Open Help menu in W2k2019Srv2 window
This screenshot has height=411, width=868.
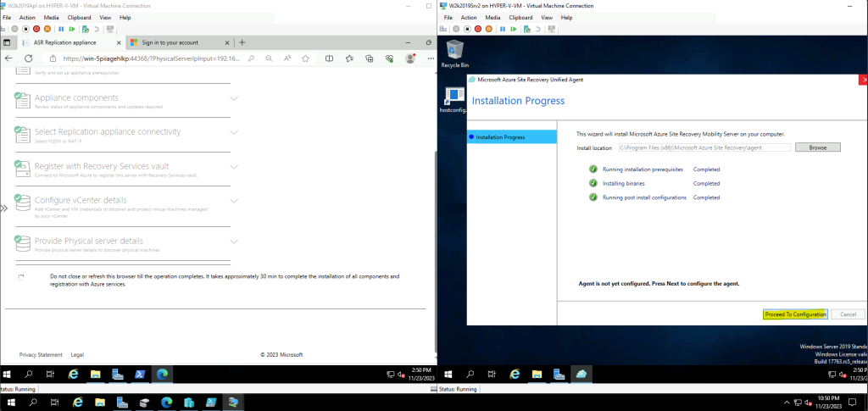tap(566, 18)
